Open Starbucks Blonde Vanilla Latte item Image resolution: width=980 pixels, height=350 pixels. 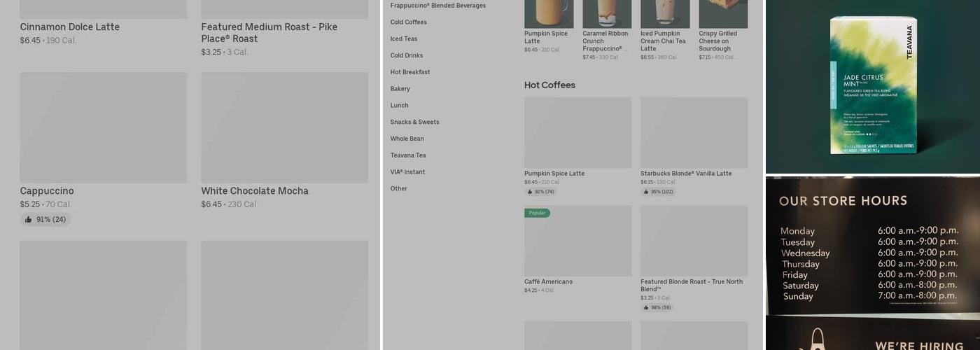pyautogui.click(x=686, y=174)
